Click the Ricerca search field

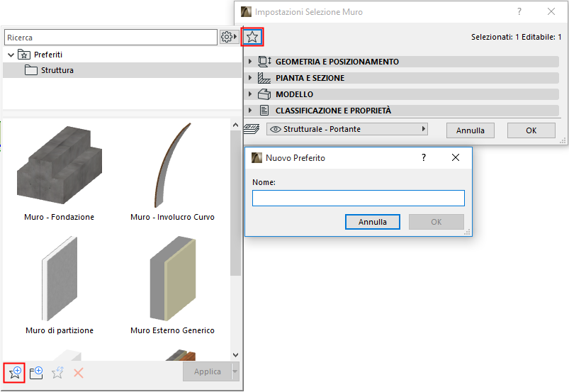(111, 38)
